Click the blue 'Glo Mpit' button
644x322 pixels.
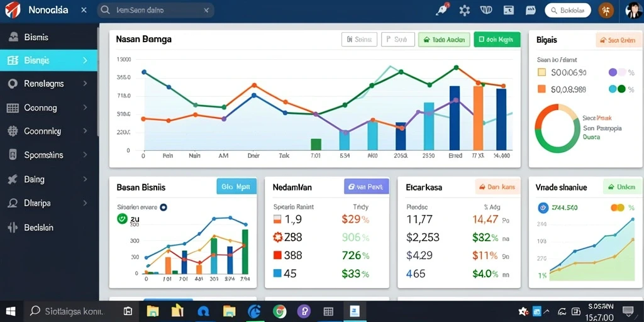click(236, 186)
